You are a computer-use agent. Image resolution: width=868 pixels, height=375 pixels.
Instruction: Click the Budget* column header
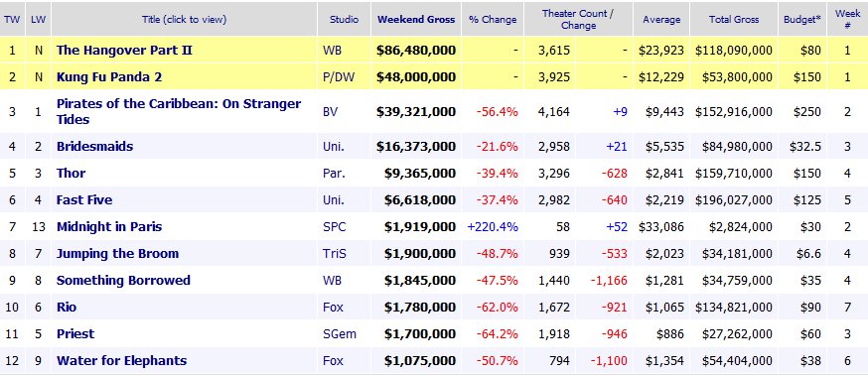[x=802, y=20]
